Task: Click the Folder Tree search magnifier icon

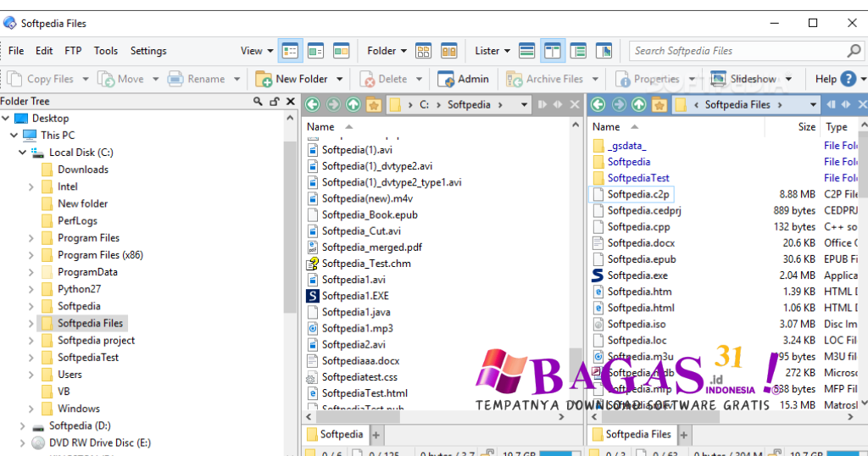Action: pyautogui.click(x=258, y=101)
